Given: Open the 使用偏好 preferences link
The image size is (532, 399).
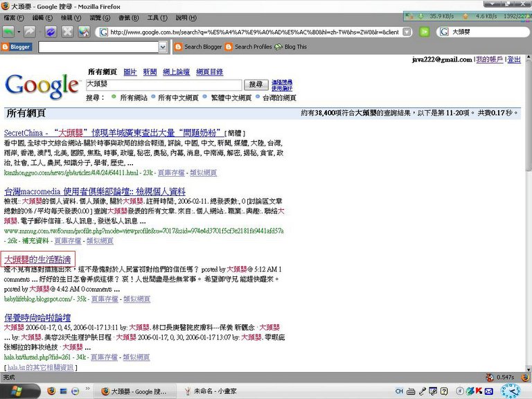Looking at the screenshot, I should click(x=282, y=89).
